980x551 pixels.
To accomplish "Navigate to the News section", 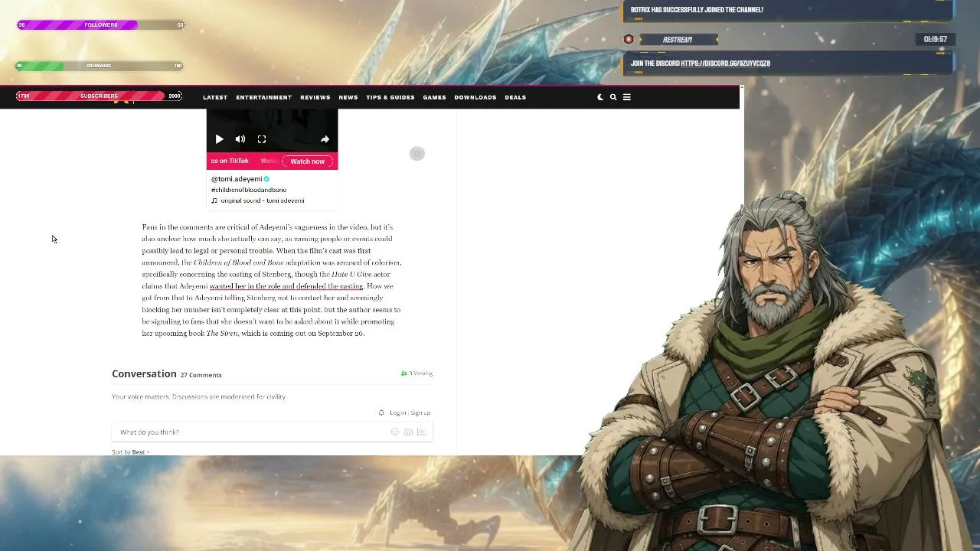I will click(x=348, y=97).
